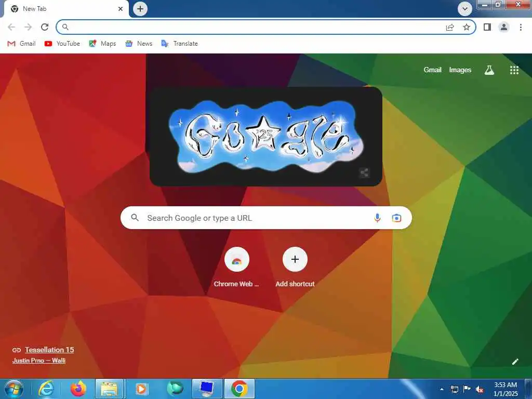Open the Gmail bookmark

click(21, 44)
